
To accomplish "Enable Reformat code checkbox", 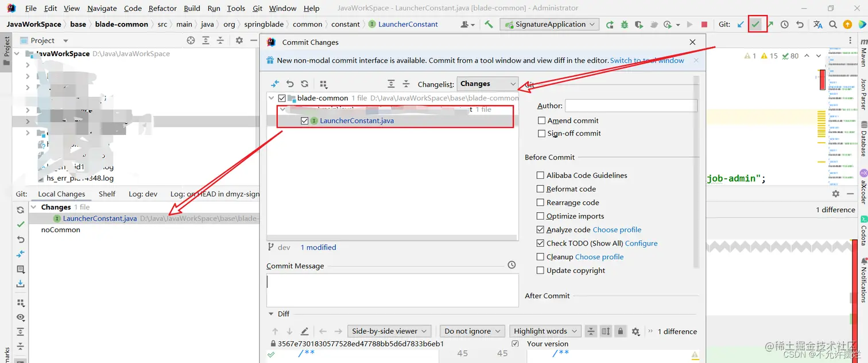I will click(540, 189).
